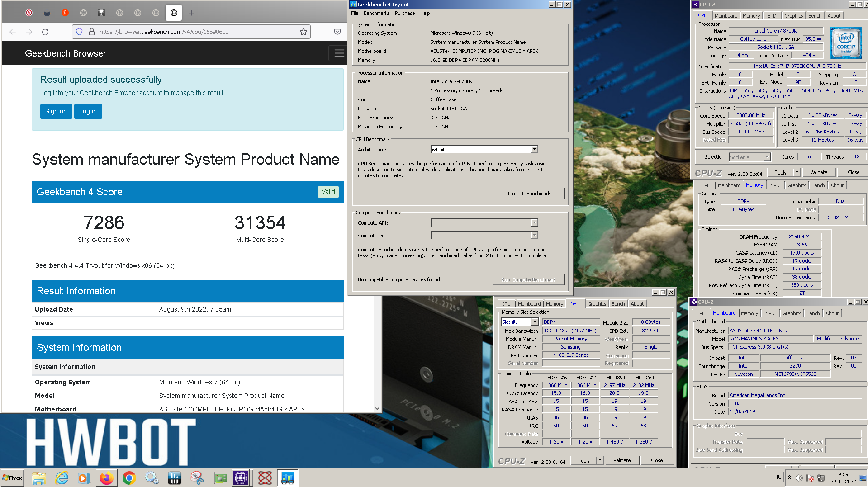Open the gears icon app in taskbar
Image resolution: width=868 pixels, height=487 pixels.
(152, 478)
